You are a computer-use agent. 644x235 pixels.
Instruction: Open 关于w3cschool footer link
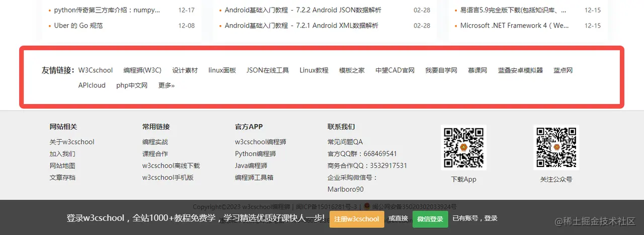tap(72, 142)
